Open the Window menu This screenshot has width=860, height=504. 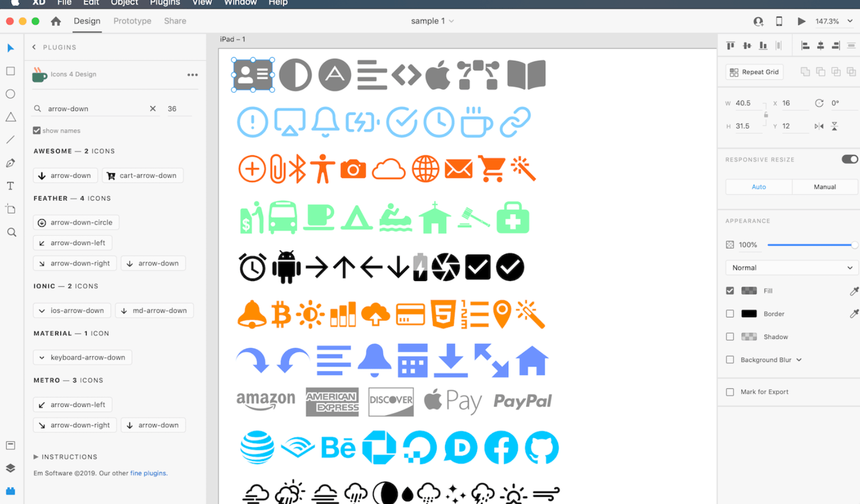[x=240, y=3]
